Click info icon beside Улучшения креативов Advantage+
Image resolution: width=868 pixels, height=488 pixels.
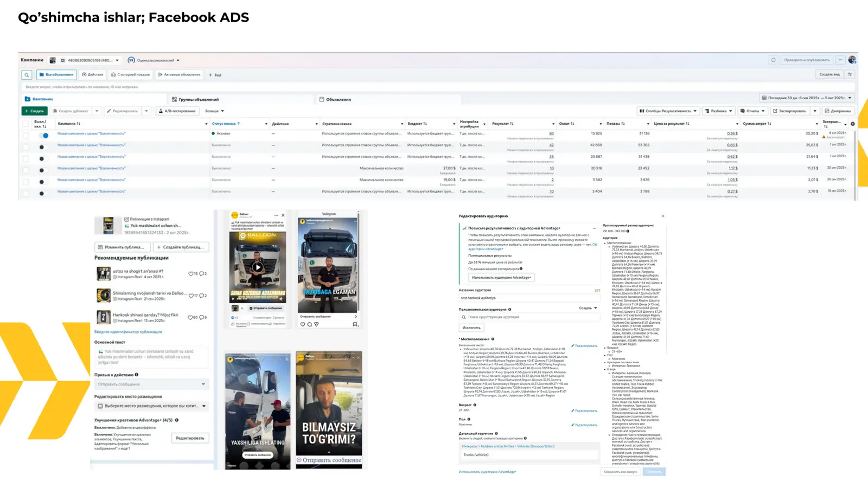coord(177,420)
